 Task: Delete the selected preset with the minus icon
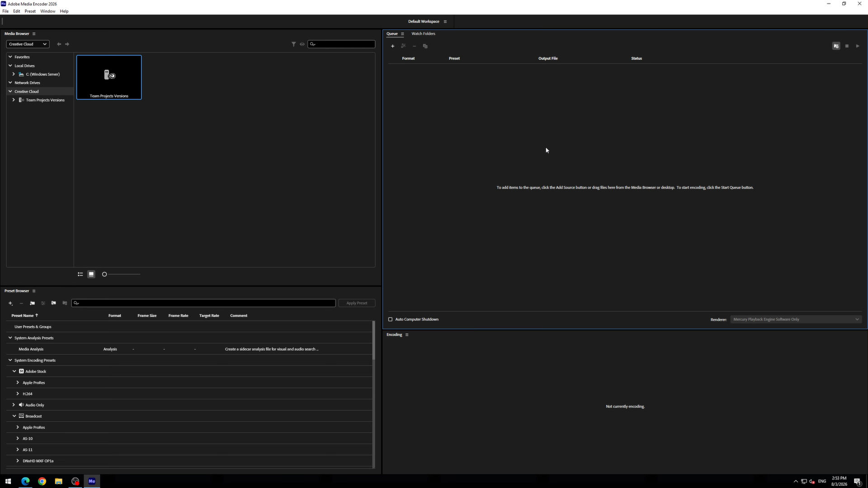click(x=21, y=303)
